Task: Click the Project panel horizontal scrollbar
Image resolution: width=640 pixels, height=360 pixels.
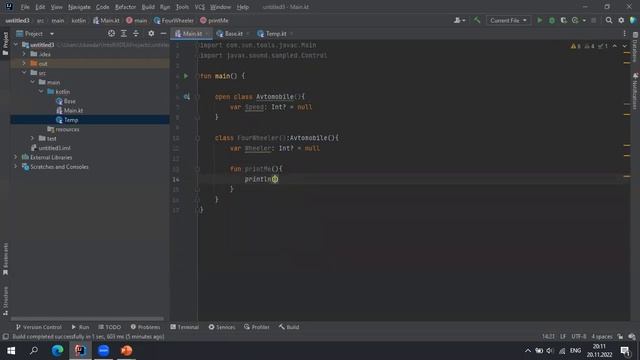Action: pyautogui.click(x=87, y=319)
